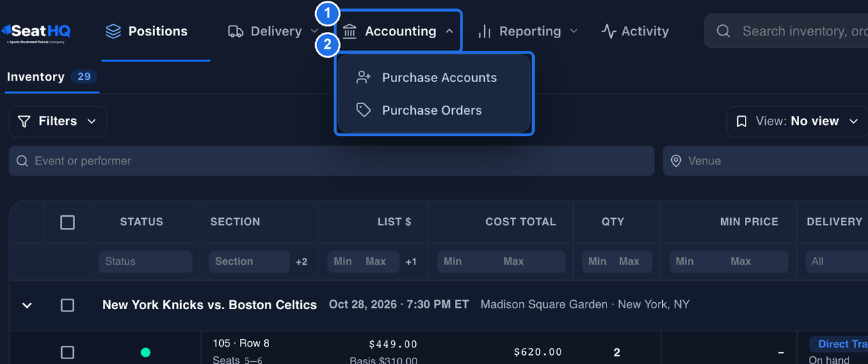The width and height of the screenshot is (868, 364).
Task: Check the New York Knicks vs. Boston Celtics event checkbox
Action: click(67, 305)
